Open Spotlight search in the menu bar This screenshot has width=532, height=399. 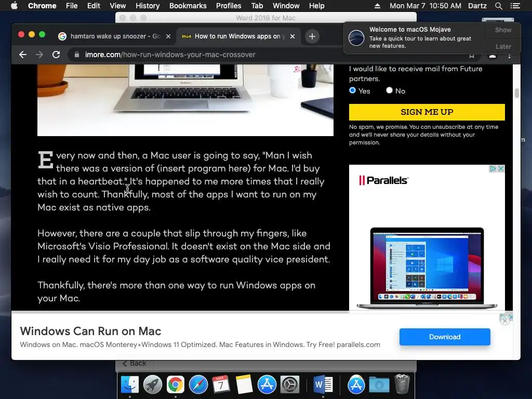[498, 6]
